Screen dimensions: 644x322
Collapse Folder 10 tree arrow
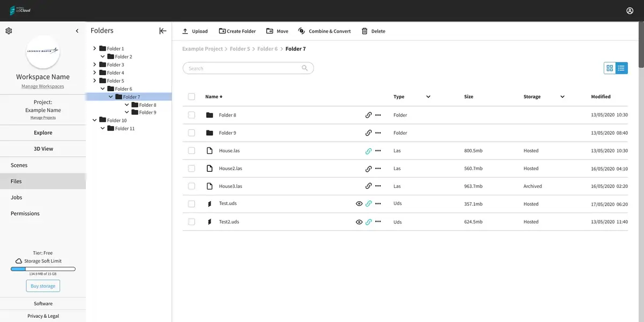point(94,120)
